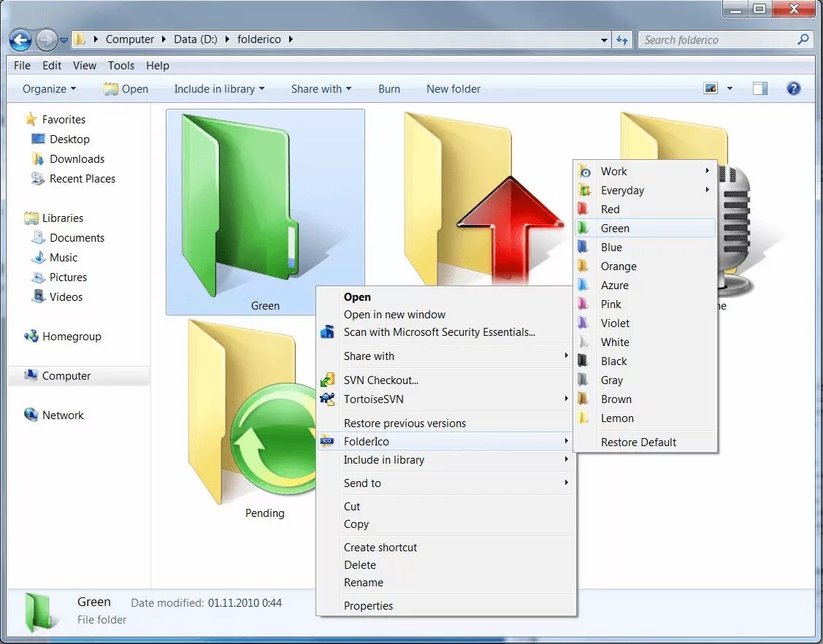
Task: Click the Music icon in the sidebar
Action: [39, 258]
